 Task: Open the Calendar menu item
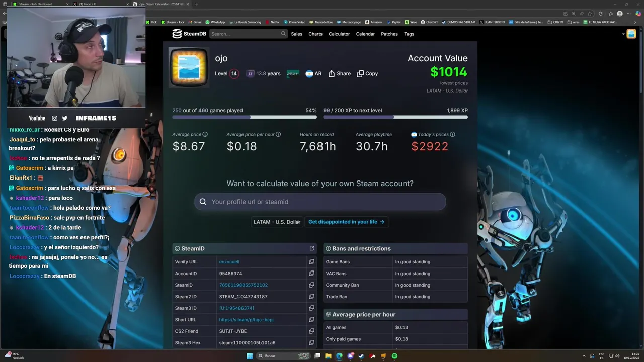(x=365, y=34)
